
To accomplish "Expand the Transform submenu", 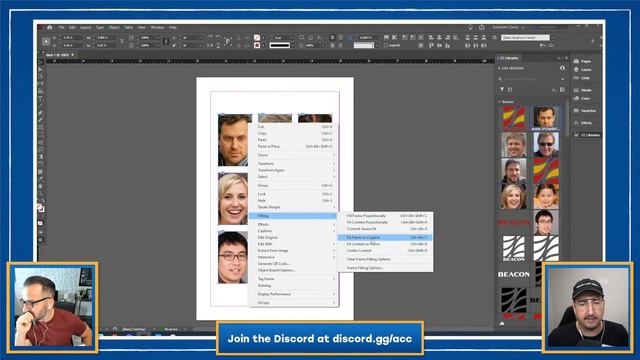I will [293, 164].
